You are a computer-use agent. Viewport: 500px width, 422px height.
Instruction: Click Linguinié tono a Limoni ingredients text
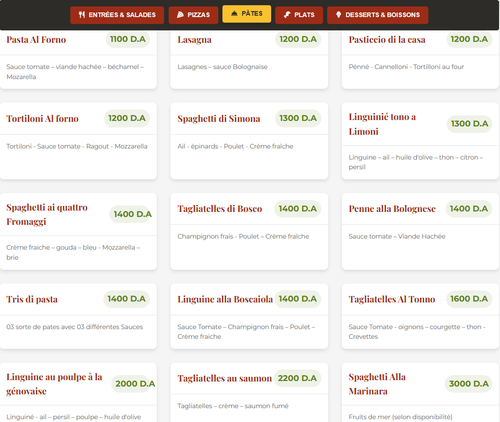click(416, 162)
